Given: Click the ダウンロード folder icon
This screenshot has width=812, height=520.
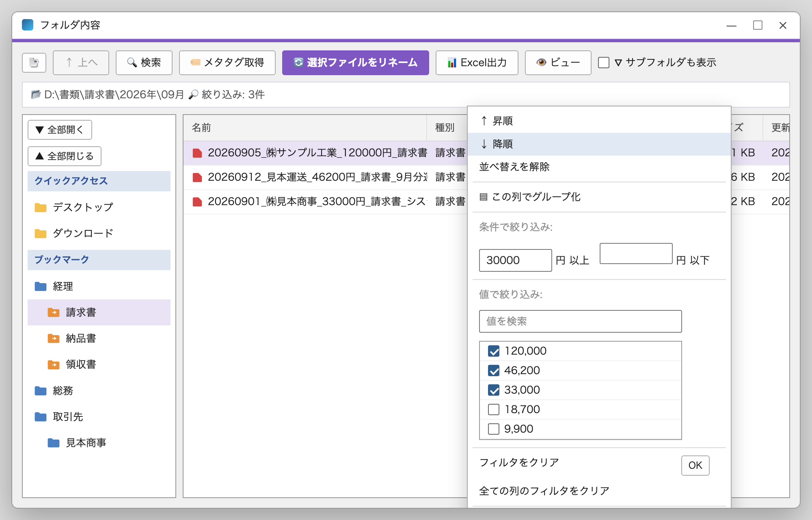Looking at the screenshot, I should coord(41,233).
